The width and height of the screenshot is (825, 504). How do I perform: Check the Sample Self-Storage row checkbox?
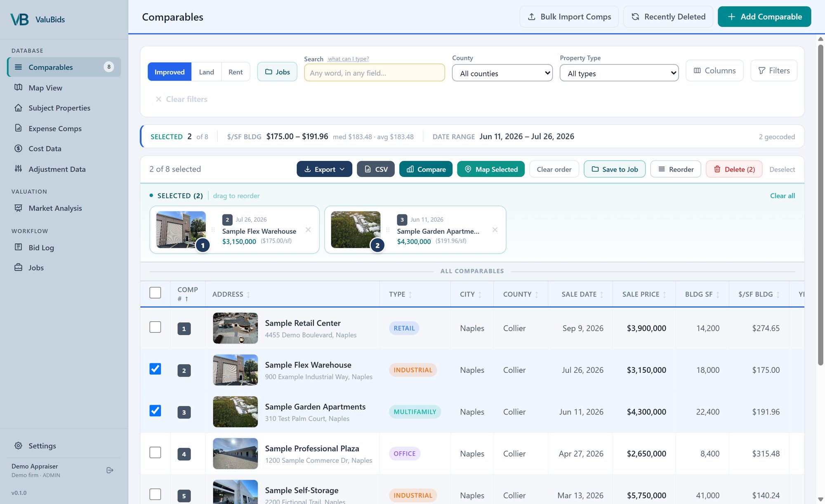(x=155, y=494)
